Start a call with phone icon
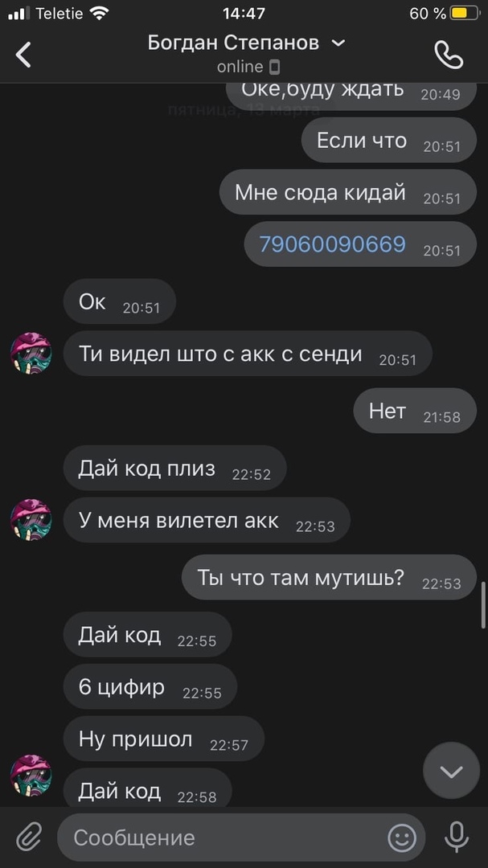The width and height of the screenshot is (488, 868). [x=449, y=55]
